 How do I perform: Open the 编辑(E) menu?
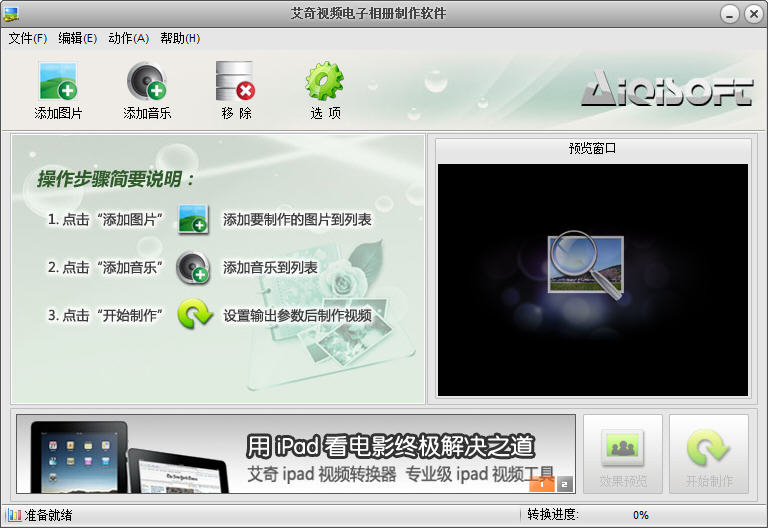tap(77, 38)
